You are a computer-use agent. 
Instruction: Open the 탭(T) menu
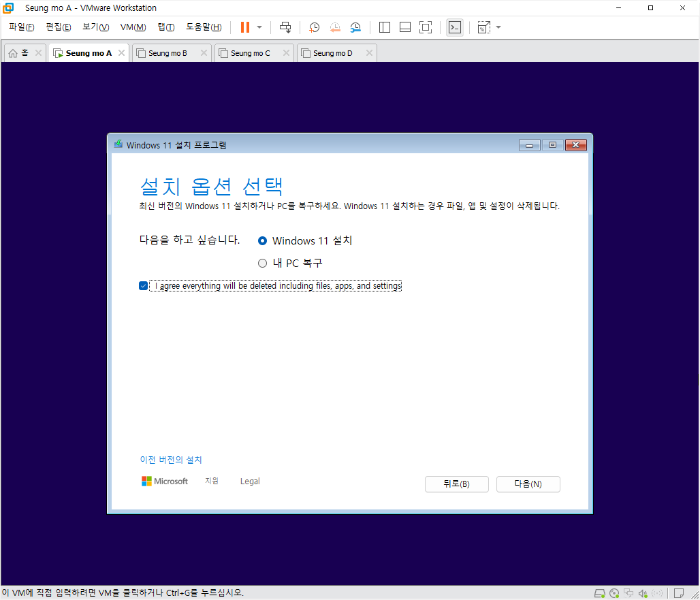[166, 27]
